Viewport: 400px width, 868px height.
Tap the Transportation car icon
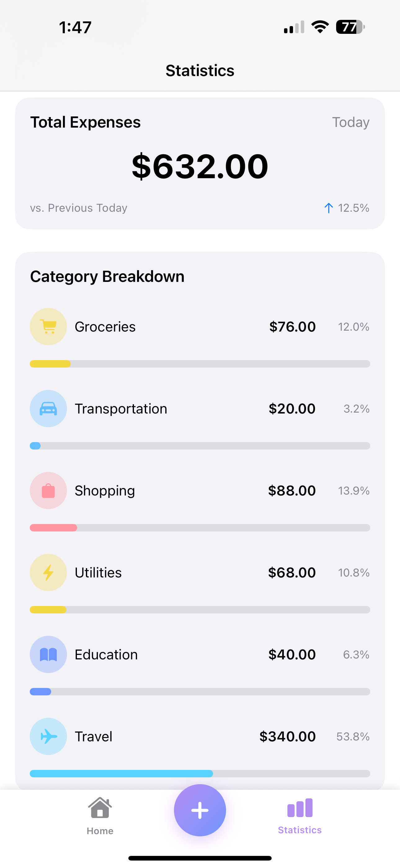48,409
